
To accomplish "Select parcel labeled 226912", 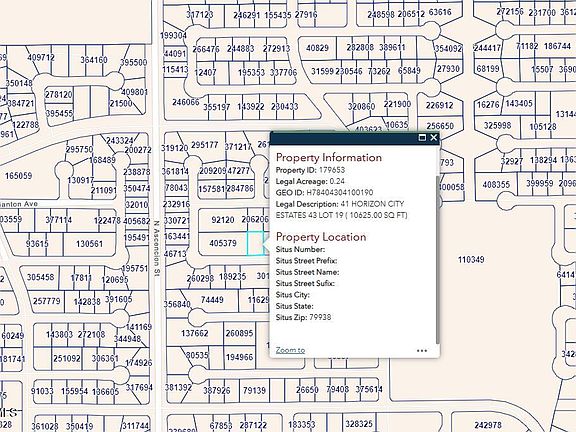I will (x=439, y=105).
